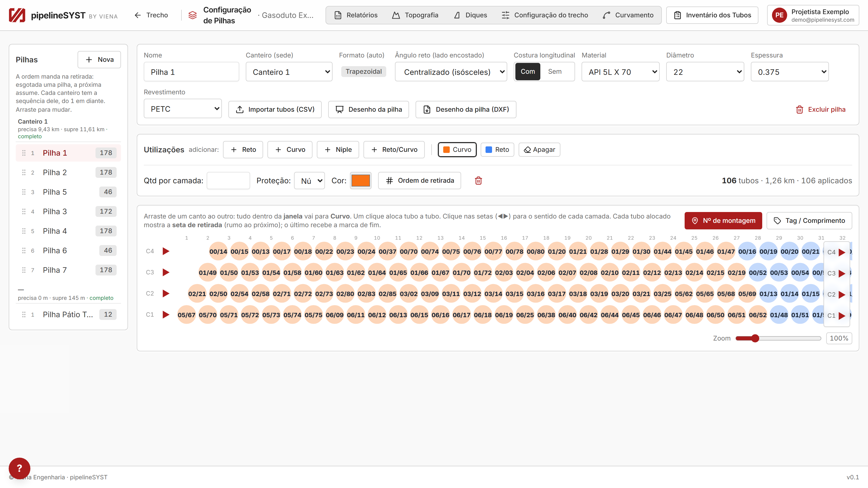Open the Diques tab
The height and width of the screenshot is (488, 868).
click(471, 15)
